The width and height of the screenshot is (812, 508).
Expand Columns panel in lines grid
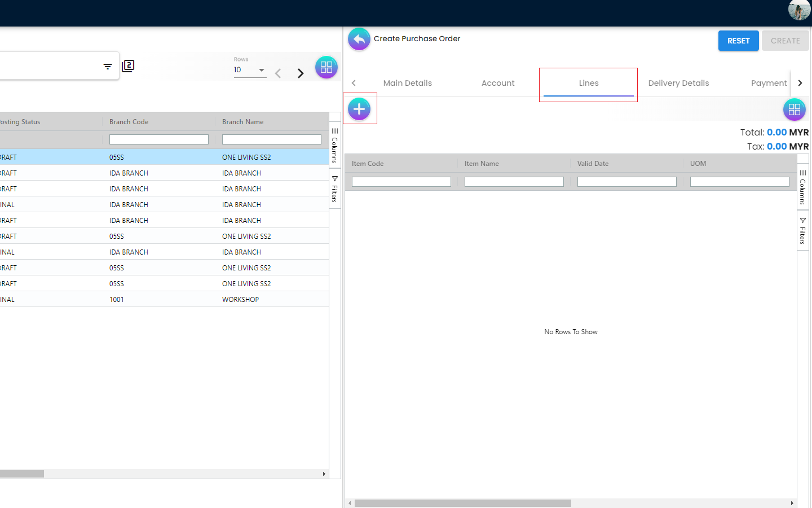point(802,187)
